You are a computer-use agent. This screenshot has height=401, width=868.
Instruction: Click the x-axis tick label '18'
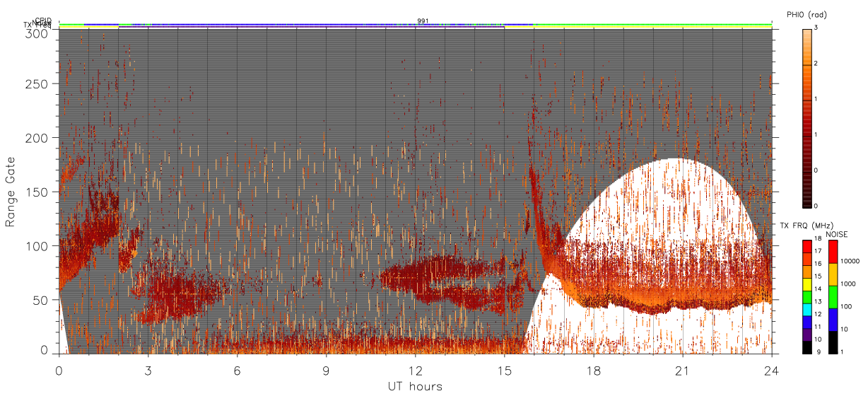tap(593, 370)
